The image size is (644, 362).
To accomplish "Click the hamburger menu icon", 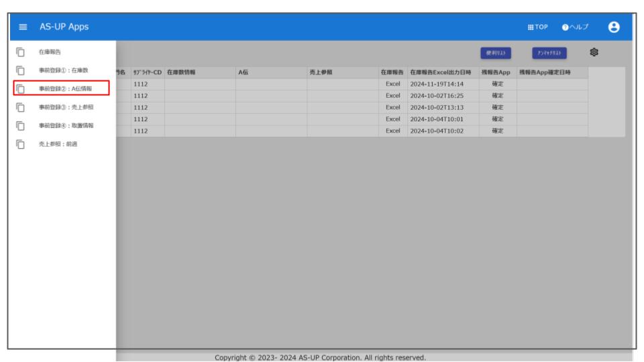I will point(23,27).
